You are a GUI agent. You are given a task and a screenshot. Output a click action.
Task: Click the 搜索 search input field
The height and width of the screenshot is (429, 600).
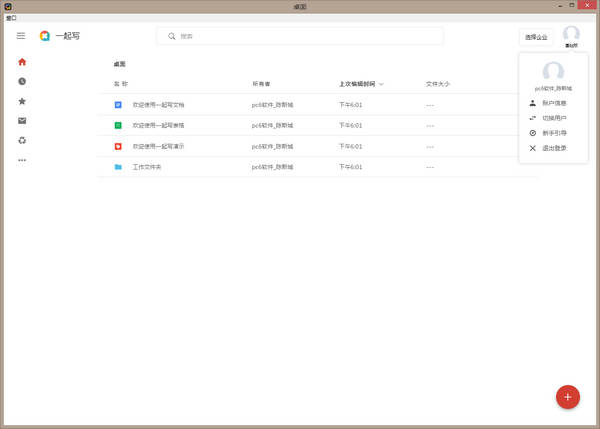[x=300, y=36]
